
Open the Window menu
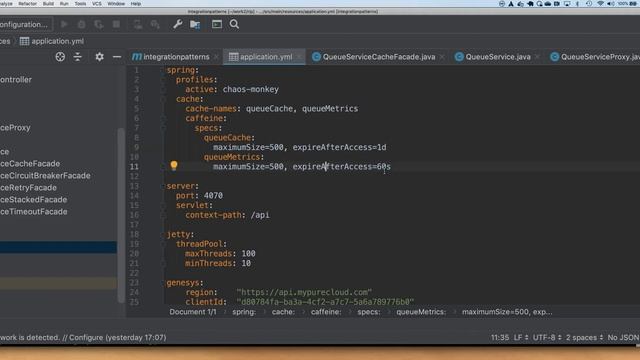click(116, 4)
